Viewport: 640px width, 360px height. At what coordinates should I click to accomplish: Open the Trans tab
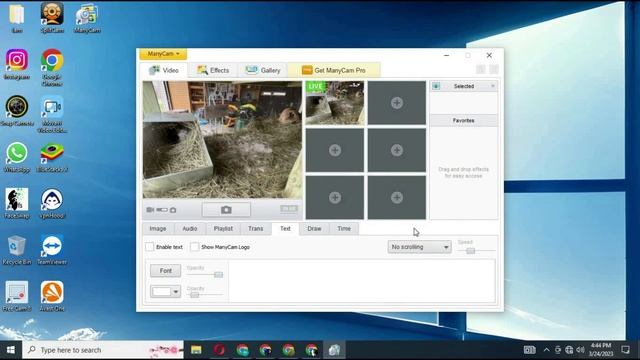[256, 229]
